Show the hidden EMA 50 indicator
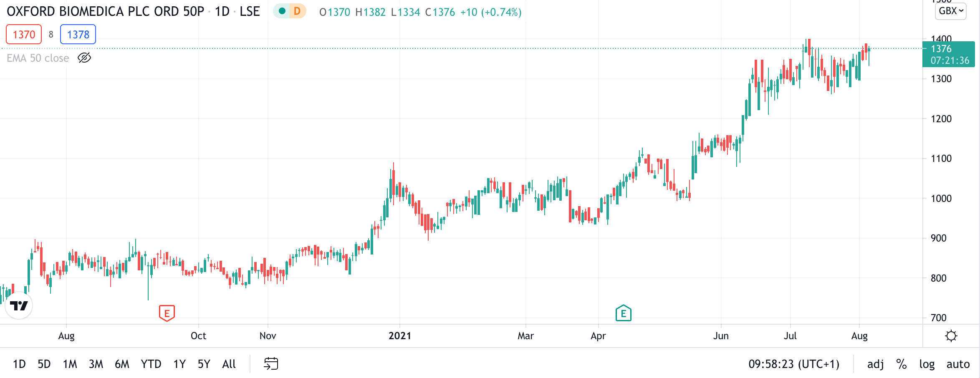This screenshot has height=378, width=980. 84,58
